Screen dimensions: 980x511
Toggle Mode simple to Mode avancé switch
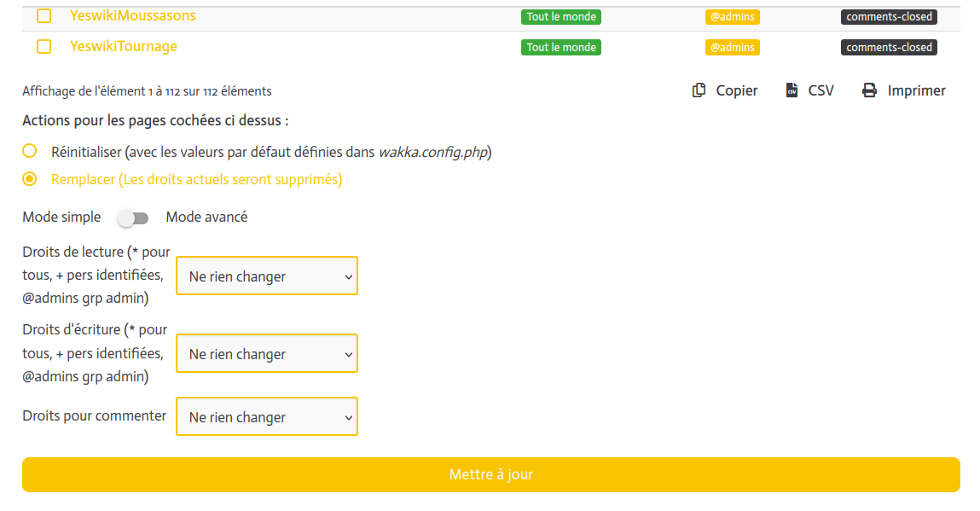[133, 218]
